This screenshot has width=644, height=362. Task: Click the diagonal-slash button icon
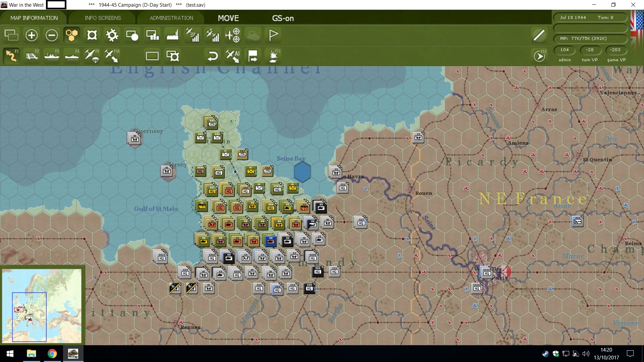539,35
